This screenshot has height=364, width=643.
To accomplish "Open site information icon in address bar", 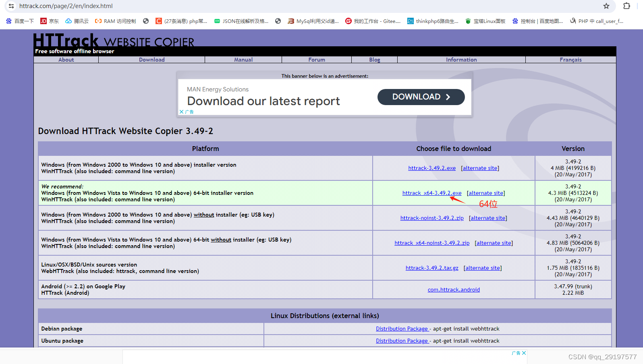I will click(11, 6).
